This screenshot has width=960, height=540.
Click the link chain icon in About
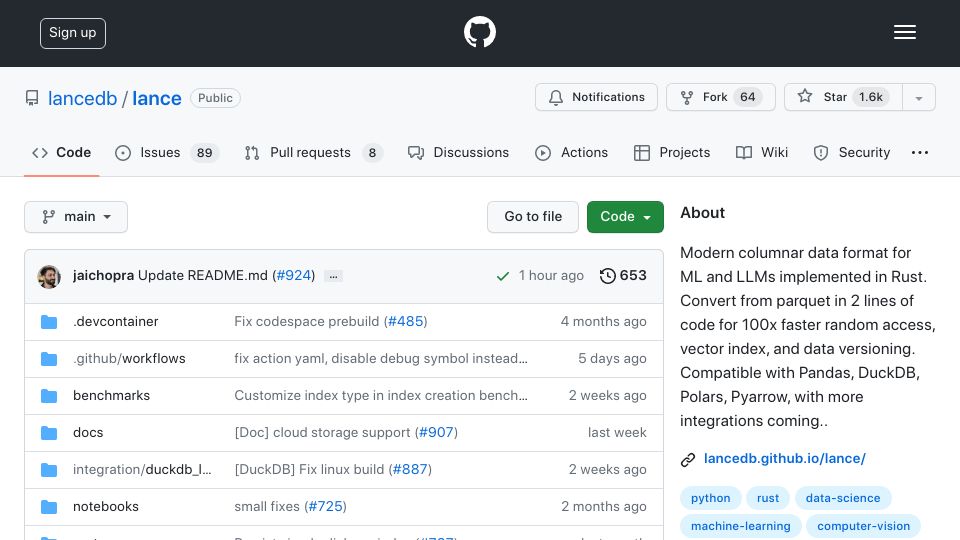(x=688, y=460)
